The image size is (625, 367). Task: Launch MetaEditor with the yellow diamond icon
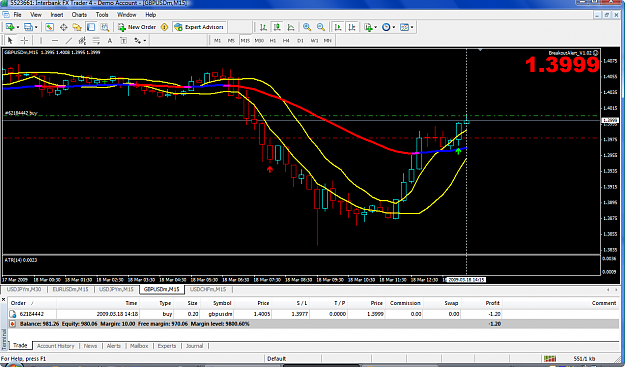[164, 27]
